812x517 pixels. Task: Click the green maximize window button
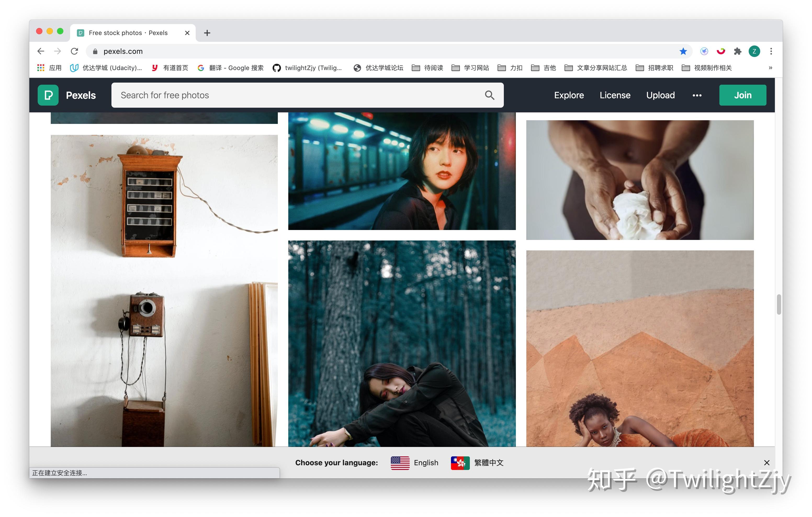[x=60, y=31]
